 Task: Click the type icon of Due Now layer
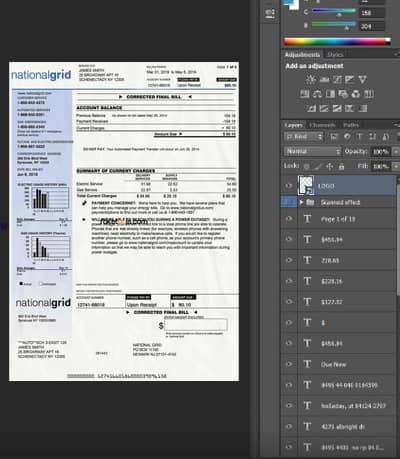point(307,364)
